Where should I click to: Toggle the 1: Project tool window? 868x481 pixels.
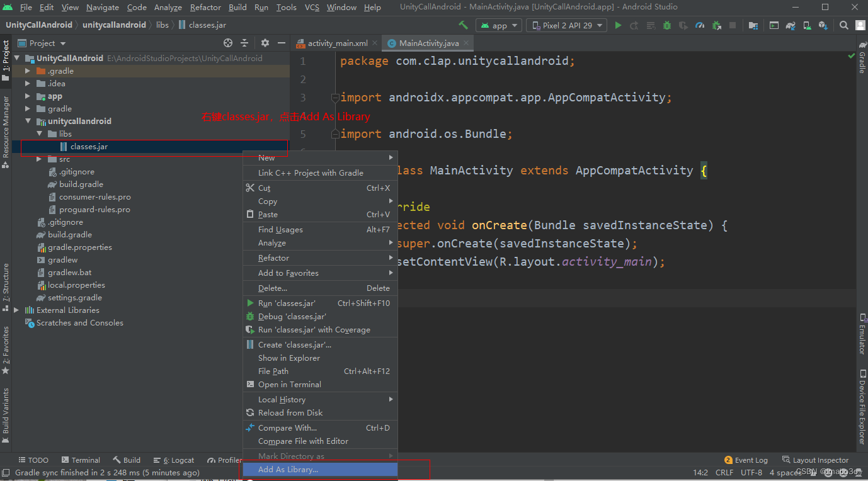tap(6, 60)
